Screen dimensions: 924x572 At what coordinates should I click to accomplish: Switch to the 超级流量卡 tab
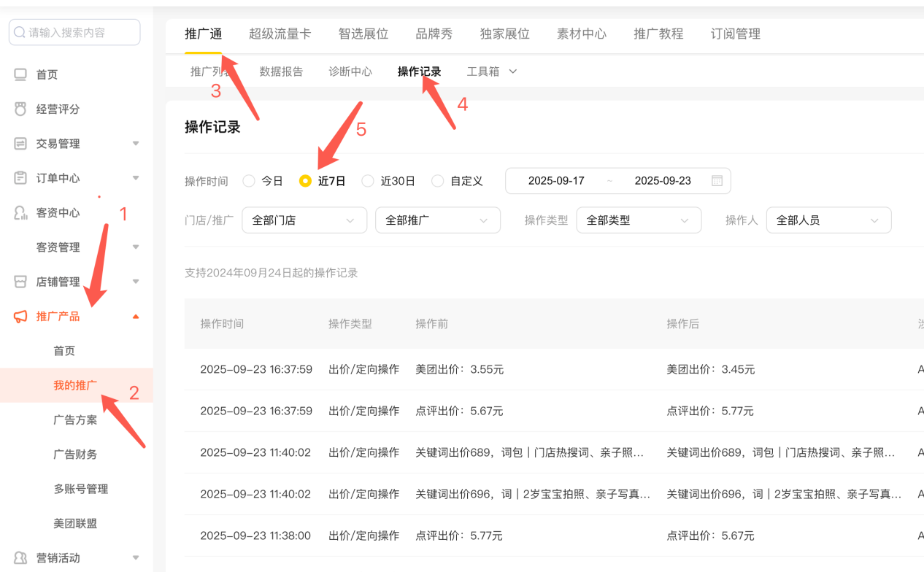[280, 34]
